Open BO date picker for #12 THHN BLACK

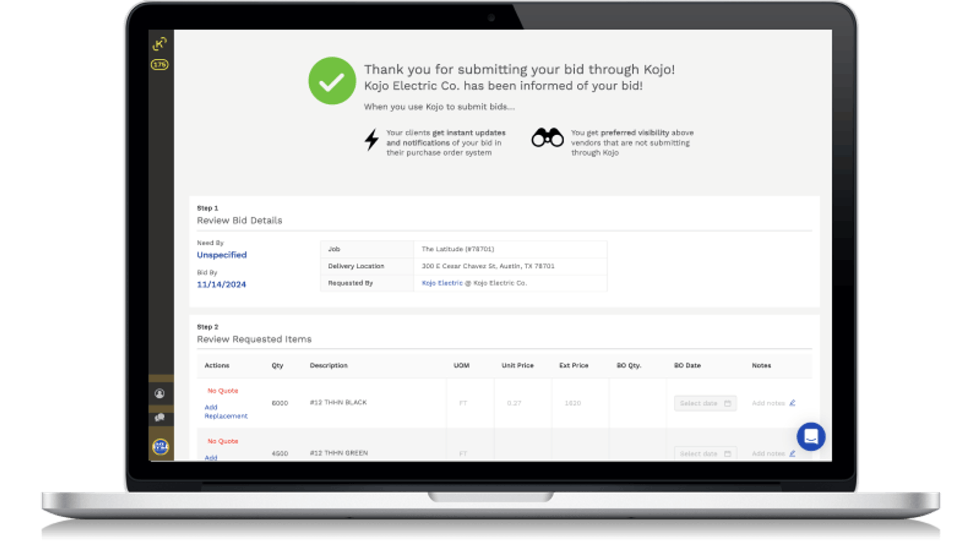705,403
